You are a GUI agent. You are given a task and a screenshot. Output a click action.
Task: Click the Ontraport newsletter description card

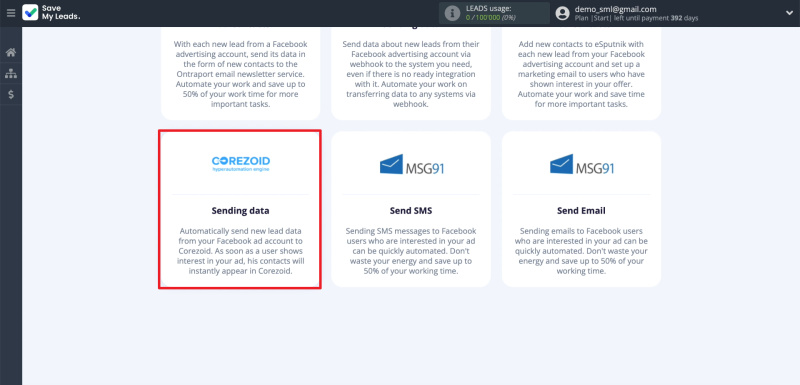point(240,74)
